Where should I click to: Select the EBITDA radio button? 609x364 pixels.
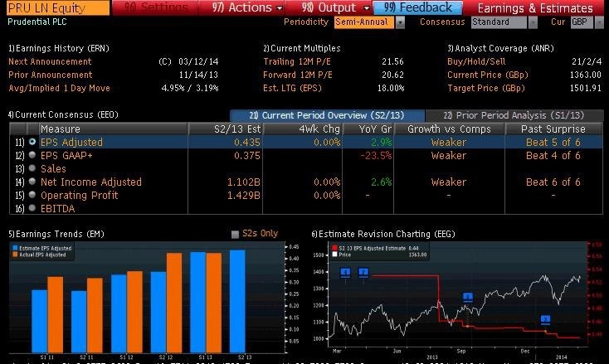pos(32,208)
